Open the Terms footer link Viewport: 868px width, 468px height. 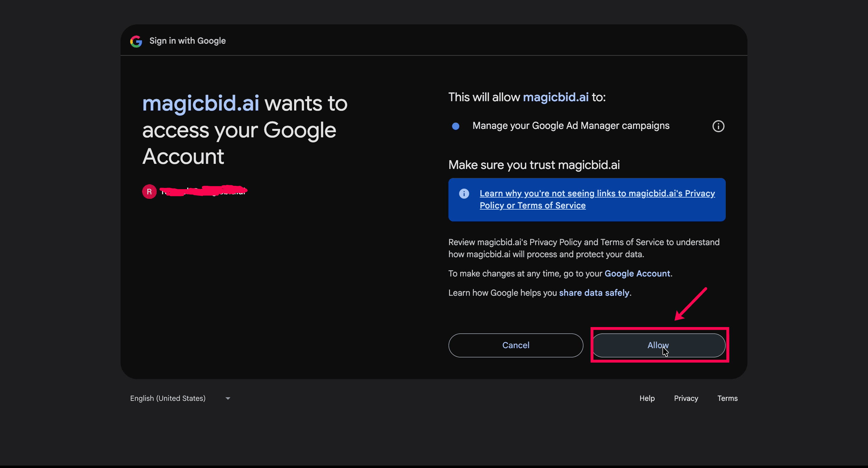pyautogui.click(x=727, y=398)
